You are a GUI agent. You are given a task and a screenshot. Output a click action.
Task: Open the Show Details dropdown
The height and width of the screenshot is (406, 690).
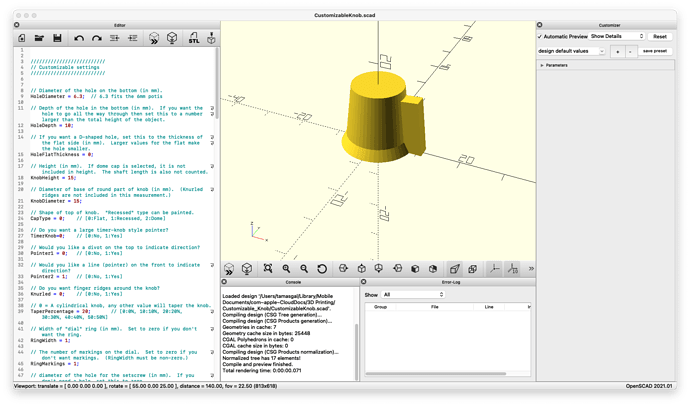[617, 37]
